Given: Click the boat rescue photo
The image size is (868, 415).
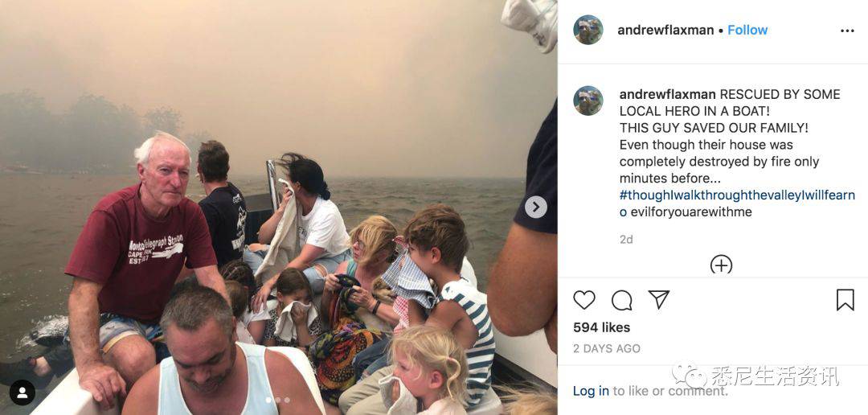Looking at the screenshot, I should click(x=278, y=207).
